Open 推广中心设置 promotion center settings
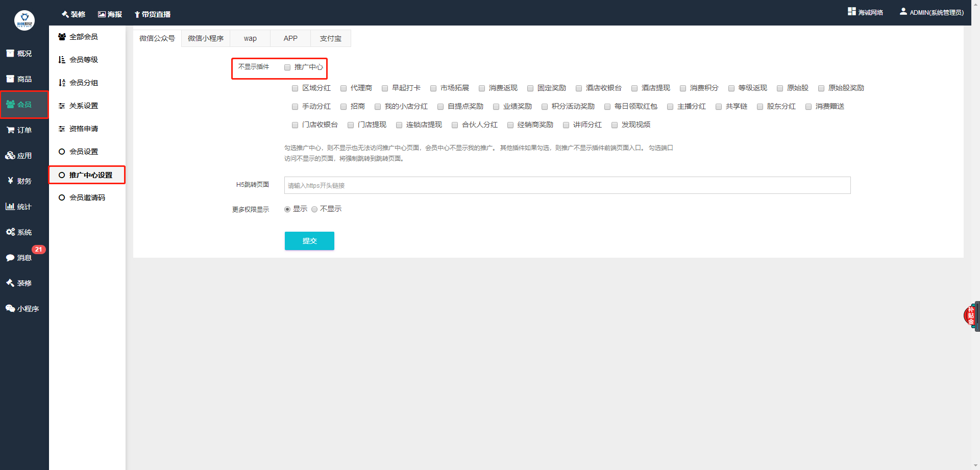The height and width of the screenshot is (470, 980). pyautogui.click(x=87, y=175)
